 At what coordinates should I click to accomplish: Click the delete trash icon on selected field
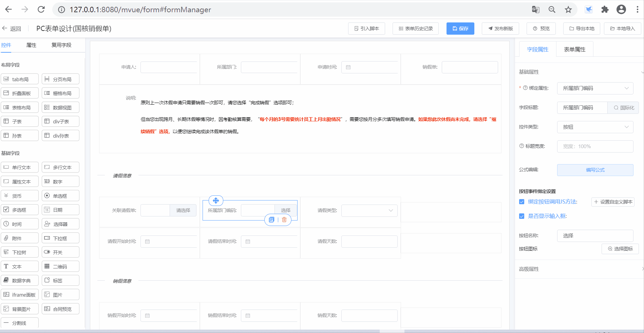pyautogui.click(x=284, y=220)
